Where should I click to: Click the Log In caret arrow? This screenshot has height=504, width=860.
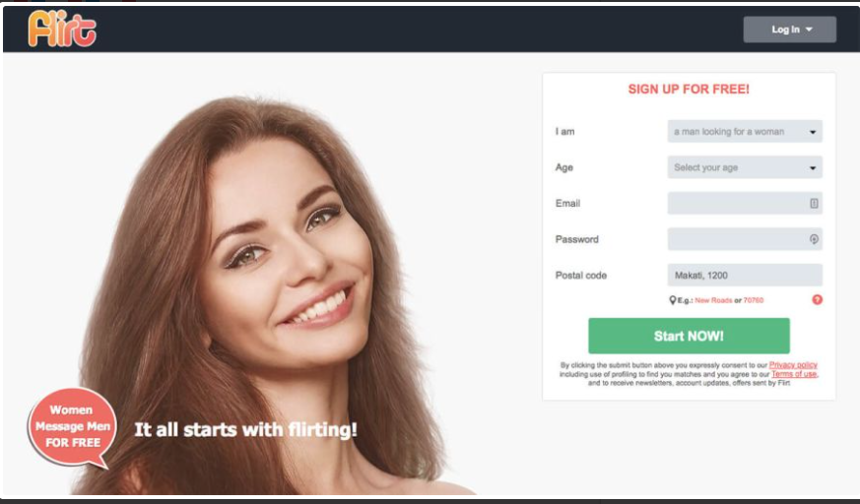(x=809, y=30)
